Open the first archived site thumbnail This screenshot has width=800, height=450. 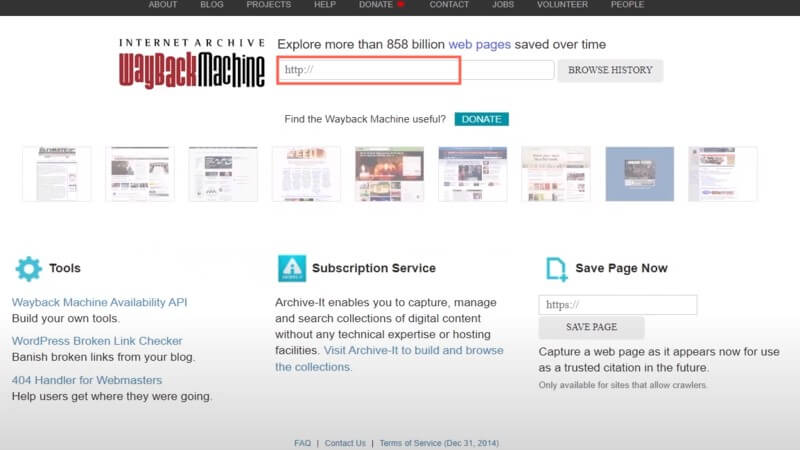(57, 174)
